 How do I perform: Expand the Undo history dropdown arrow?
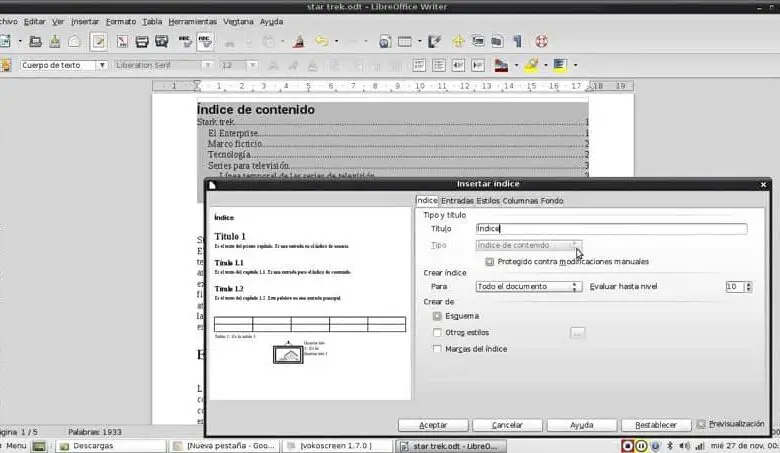[337, 42]
